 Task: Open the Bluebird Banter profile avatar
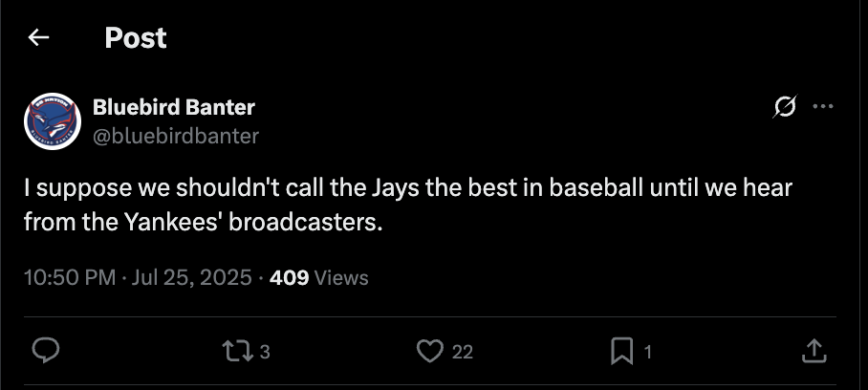[53, 121]
